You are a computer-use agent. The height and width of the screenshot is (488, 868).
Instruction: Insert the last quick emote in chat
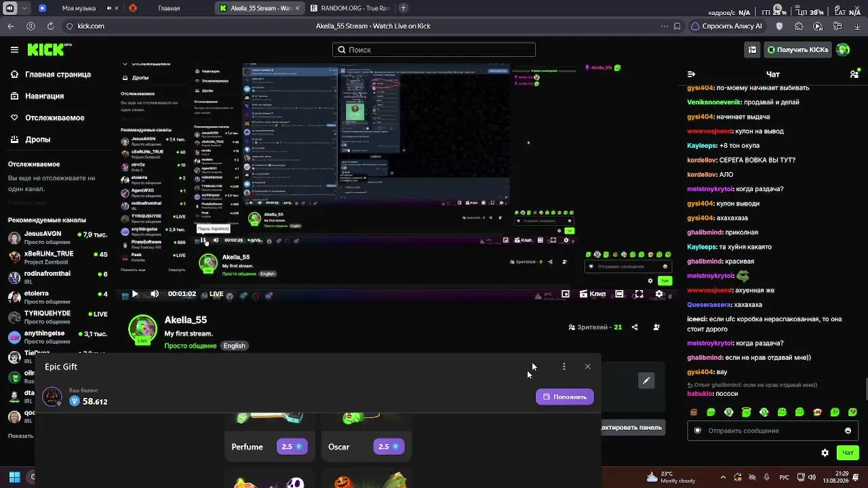click(852, 412)
